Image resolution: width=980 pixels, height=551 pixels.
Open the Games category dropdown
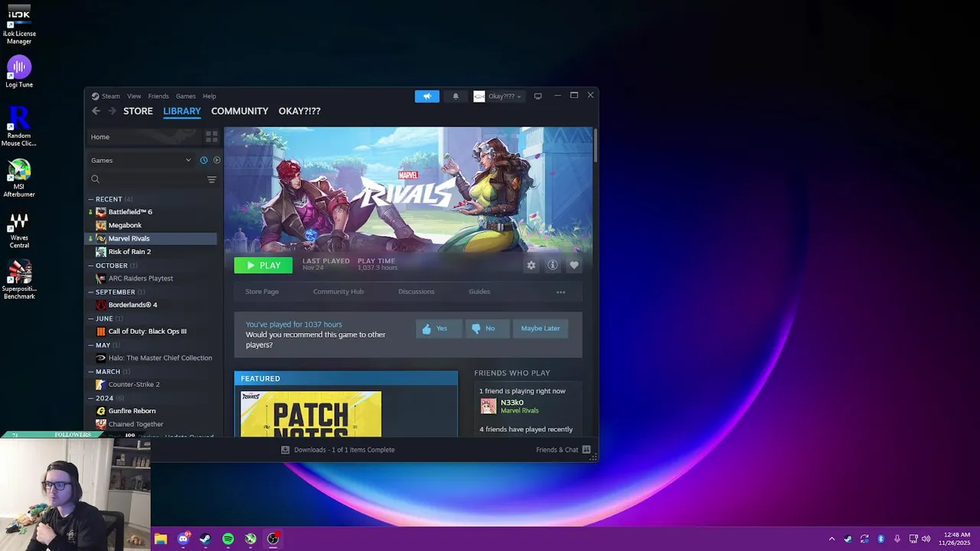click(x=141, y=160)
